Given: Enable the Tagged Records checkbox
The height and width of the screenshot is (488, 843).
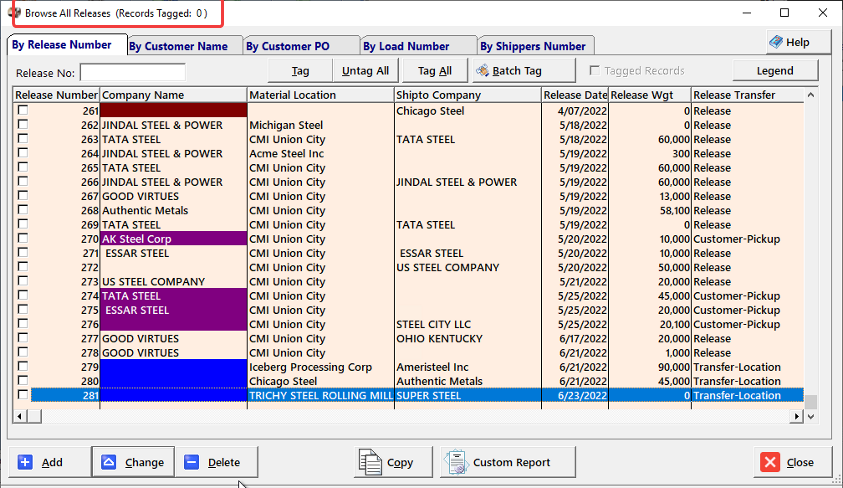Looking at the screenshot, I should 595,70.
